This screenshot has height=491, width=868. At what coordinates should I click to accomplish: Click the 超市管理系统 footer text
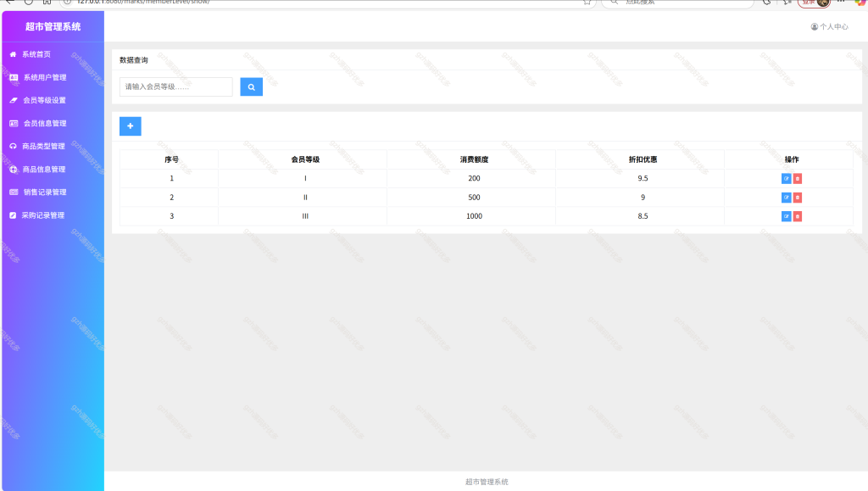click(x=487, y=482)
